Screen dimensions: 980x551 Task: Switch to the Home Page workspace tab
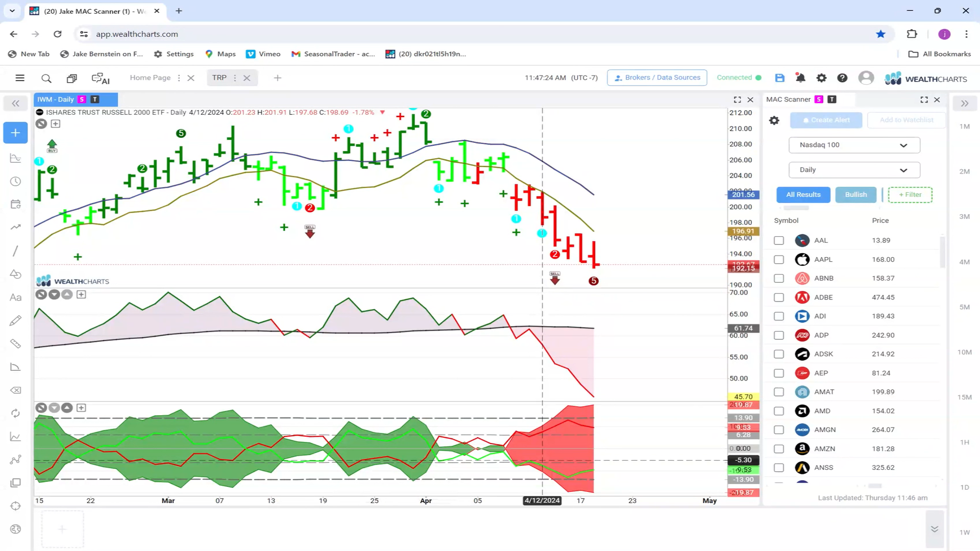[x=150, y=78]
